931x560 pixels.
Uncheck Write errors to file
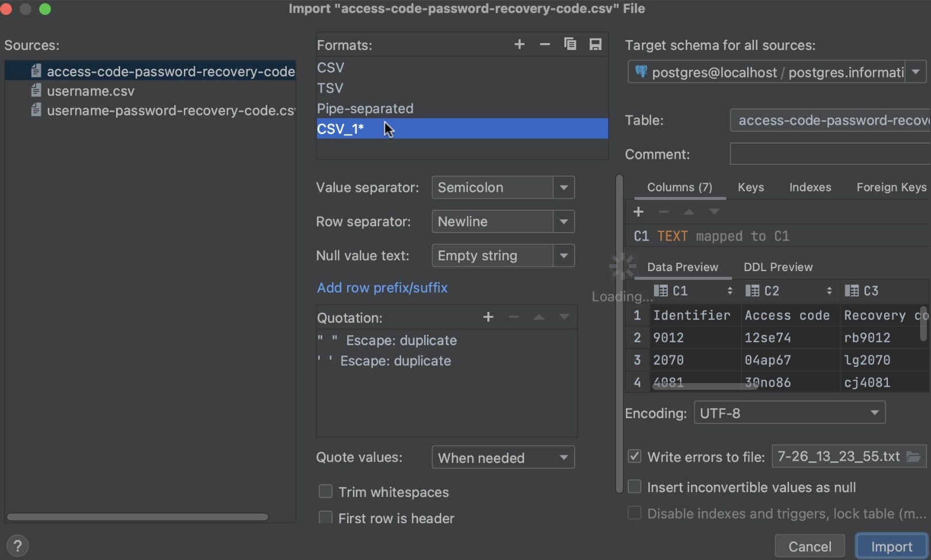pyautogui.click(x=634, y=455)
